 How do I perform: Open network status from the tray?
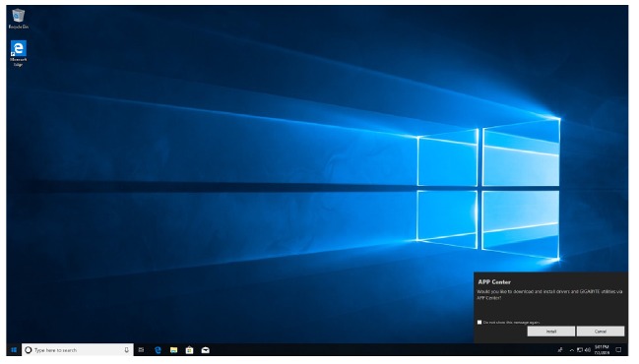[x=580, y=350]
